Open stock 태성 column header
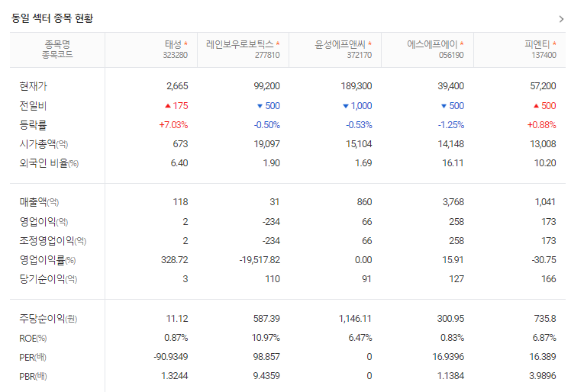This screenshot has height=392, width=571. 174,44
